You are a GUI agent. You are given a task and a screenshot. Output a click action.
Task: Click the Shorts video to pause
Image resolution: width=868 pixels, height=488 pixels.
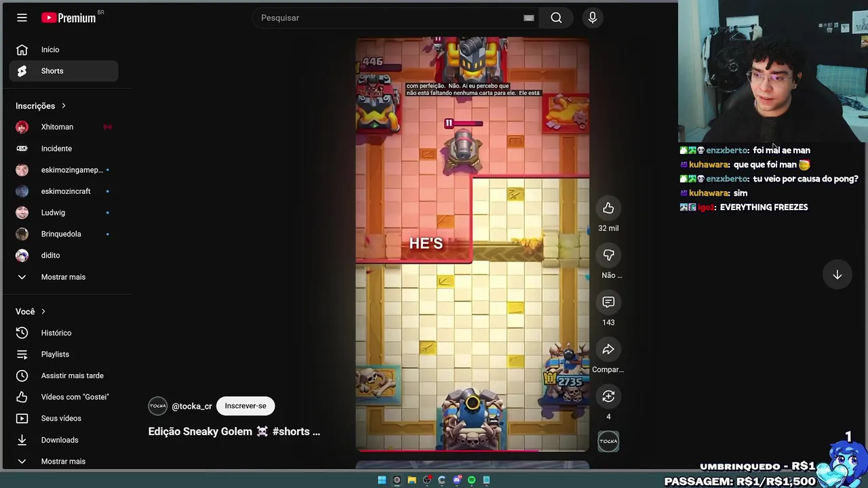pyautogui.click(x=473, y=244)
